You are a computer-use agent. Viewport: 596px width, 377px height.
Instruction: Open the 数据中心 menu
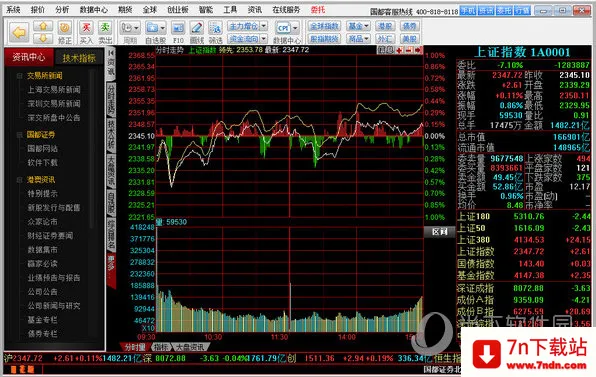click(94, 10)
